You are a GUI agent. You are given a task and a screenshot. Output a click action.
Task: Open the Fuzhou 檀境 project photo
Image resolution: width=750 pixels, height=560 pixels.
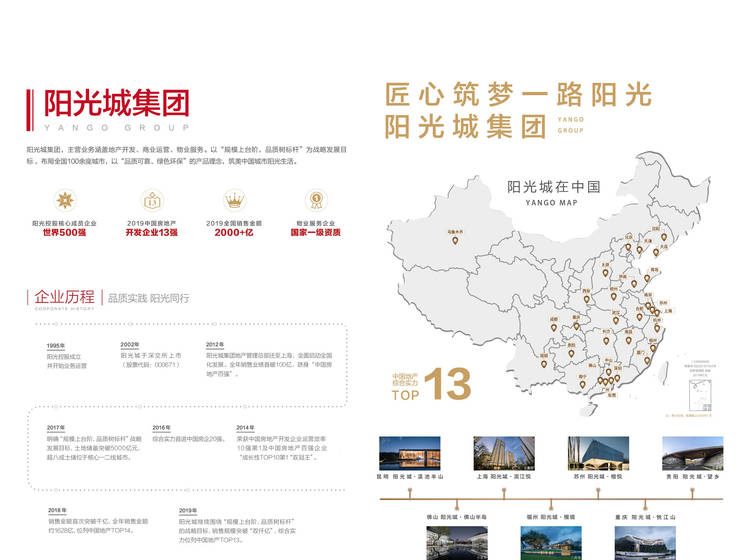551,543
